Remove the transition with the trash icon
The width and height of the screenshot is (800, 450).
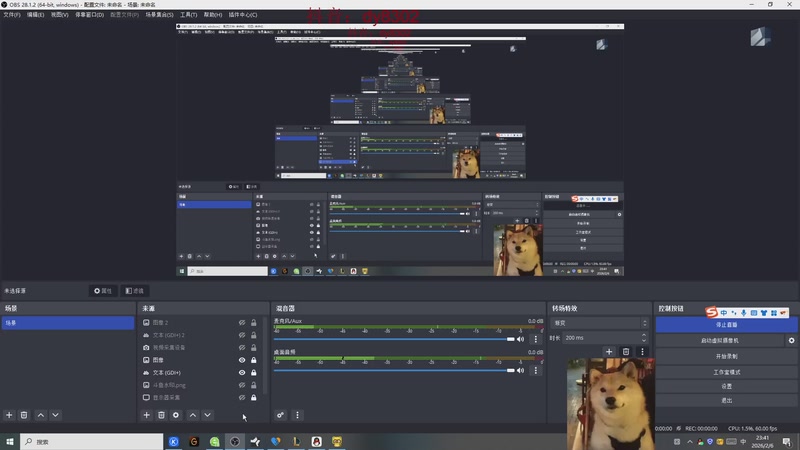click(x=626, y=352)
